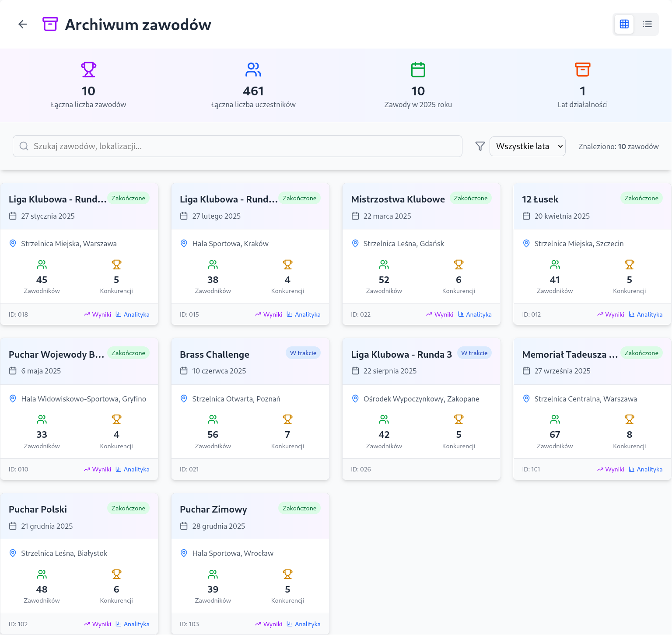Click the back arrow icon

[23, 24]
